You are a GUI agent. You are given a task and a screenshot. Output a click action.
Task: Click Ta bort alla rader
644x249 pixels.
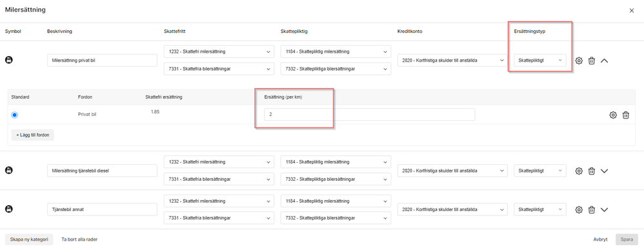pos(79,239)
